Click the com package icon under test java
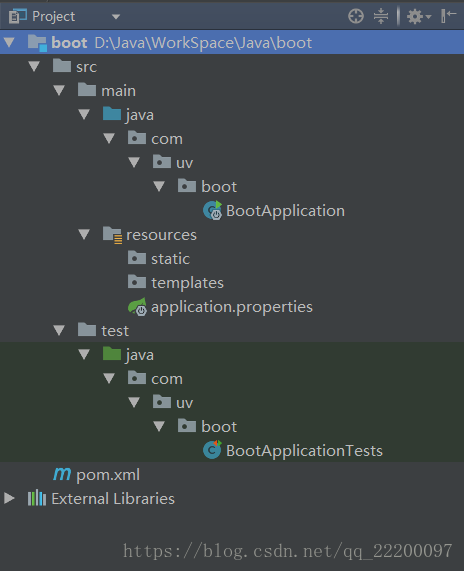 tap(137, 378)
